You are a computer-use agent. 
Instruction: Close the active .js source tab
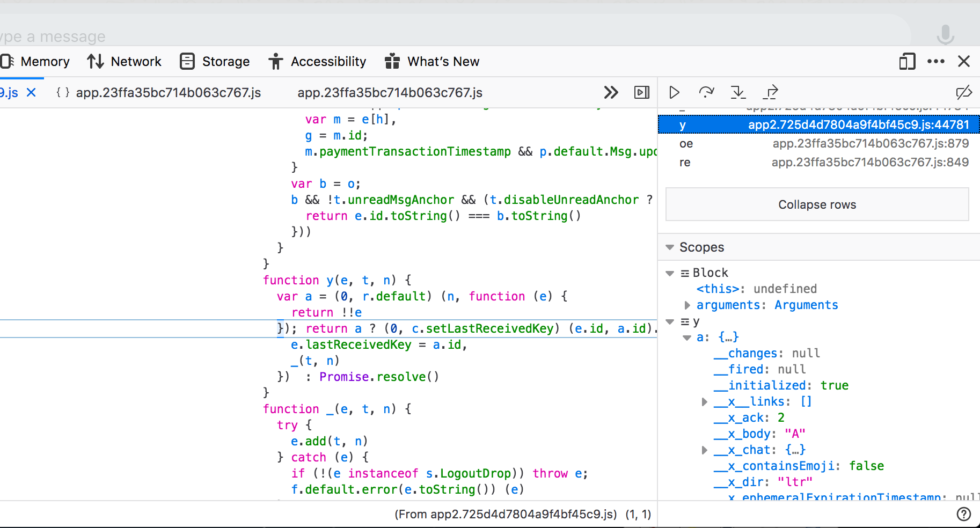pos(32,92)
